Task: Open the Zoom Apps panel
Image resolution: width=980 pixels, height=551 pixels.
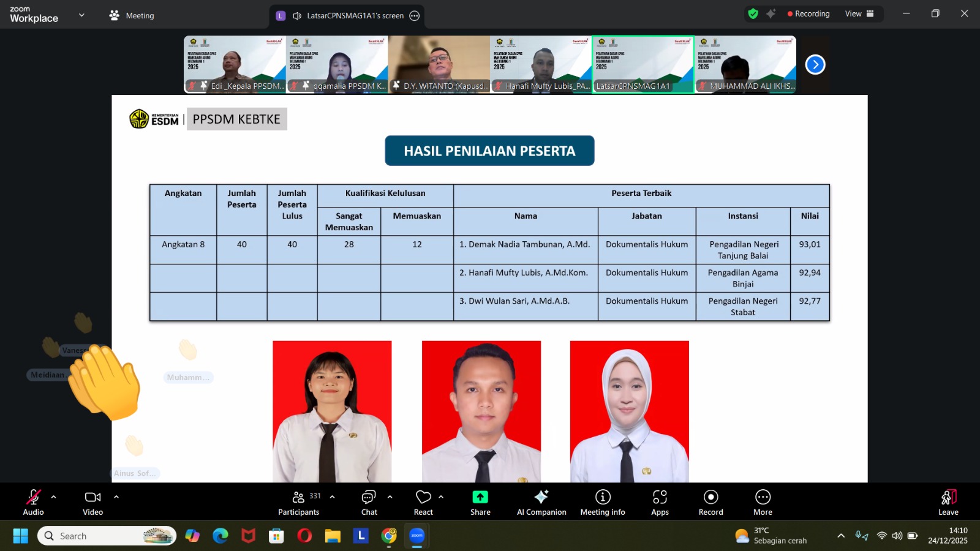Action: pyautogui.click(x=660, y=502)
